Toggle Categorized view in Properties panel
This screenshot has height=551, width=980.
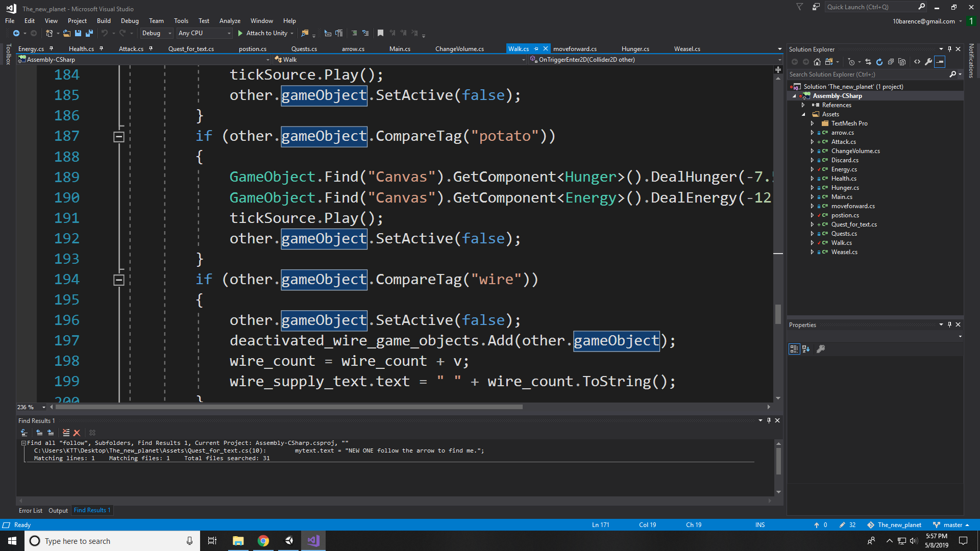794,349
